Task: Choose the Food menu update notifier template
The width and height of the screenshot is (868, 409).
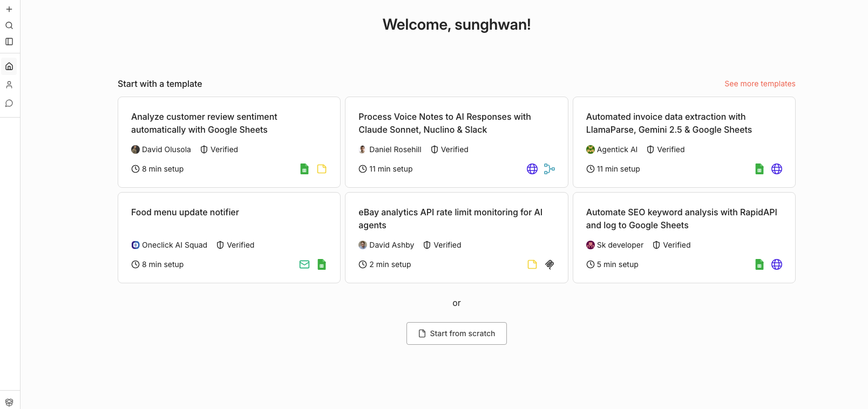Action: pyautogui.click(x=185, y=213)
